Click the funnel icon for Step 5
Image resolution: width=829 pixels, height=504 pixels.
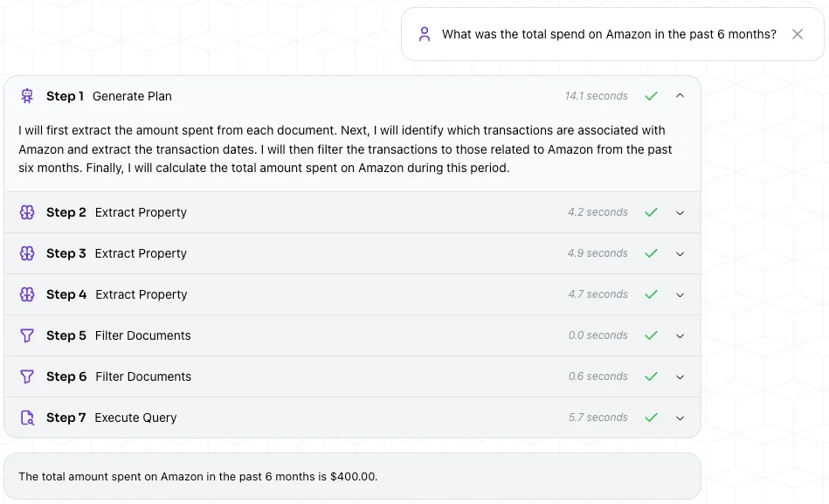[27, 335]
